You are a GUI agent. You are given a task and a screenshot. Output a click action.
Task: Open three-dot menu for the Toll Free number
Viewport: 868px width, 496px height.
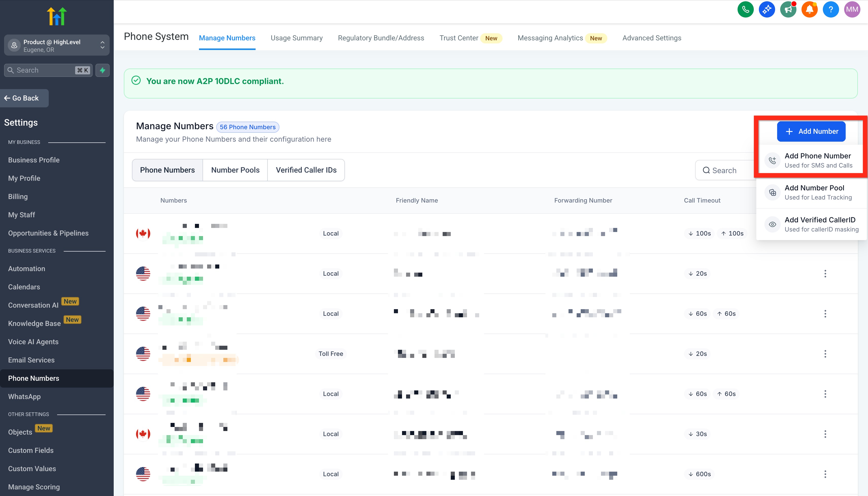point(825,354)
